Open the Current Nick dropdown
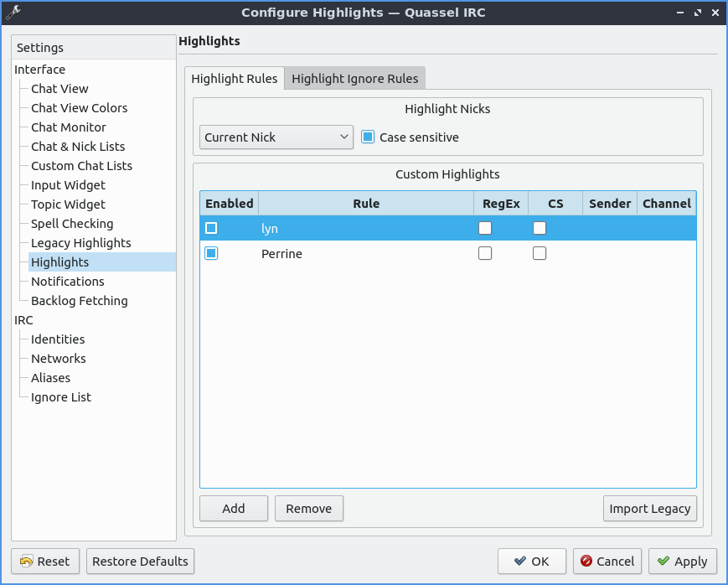Image resolution: width=728 pixels, height=585 pixels. (276, 137)
